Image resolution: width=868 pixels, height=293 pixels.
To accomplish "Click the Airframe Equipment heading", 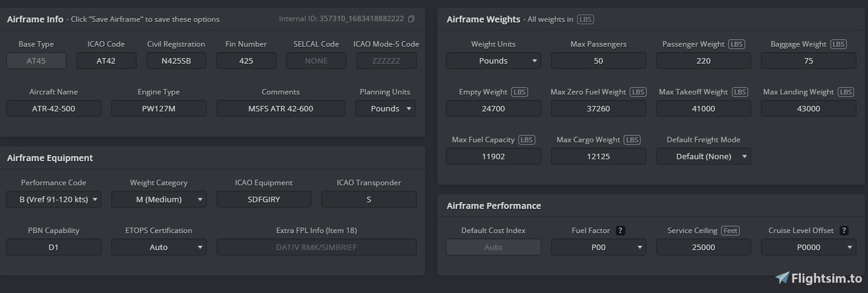I will (x=50, y=158).
